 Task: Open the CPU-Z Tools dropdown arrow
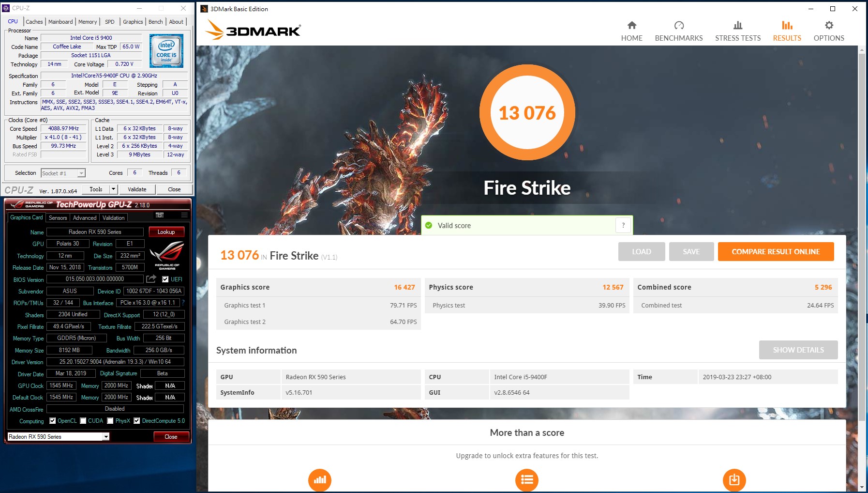click(113, 189)
